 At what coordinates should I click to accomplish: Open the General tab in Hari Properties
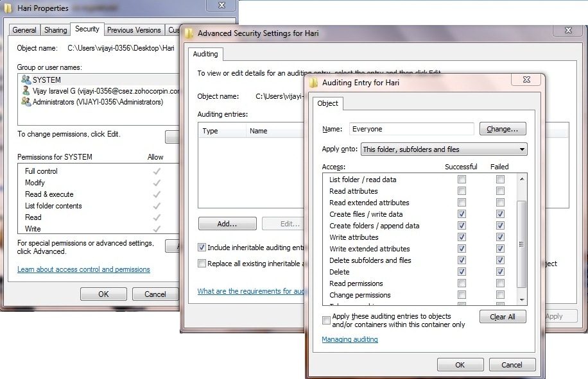coord(24,30)
